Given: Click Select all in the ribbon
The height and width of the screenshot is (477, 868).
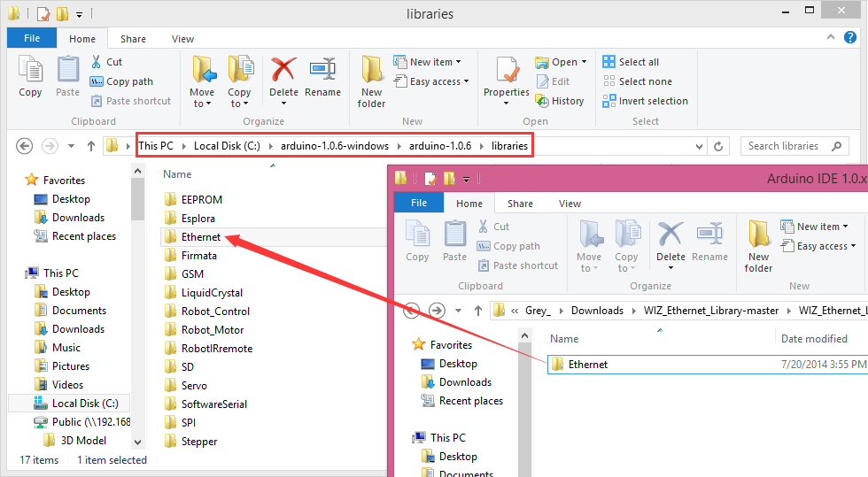Looking at the screenshot, I should 631,62.
